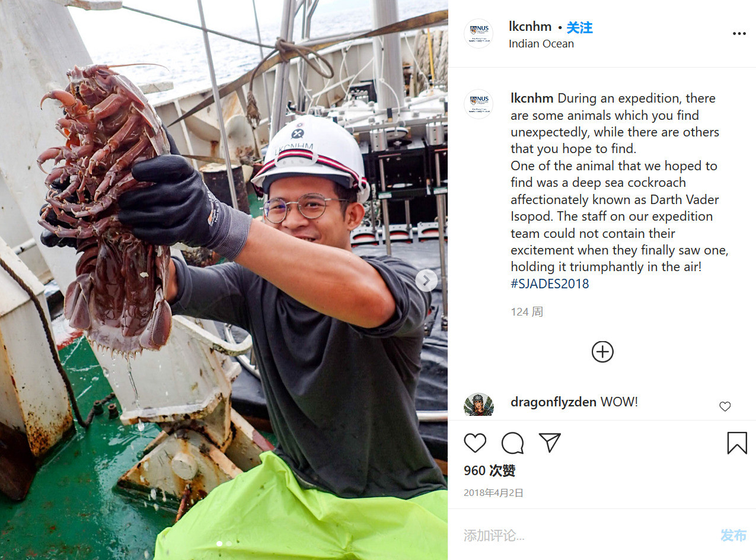Screen dimensions: 756x560
Task: Open the #SJADES2018 hashtag
Action: pos(550,284)
